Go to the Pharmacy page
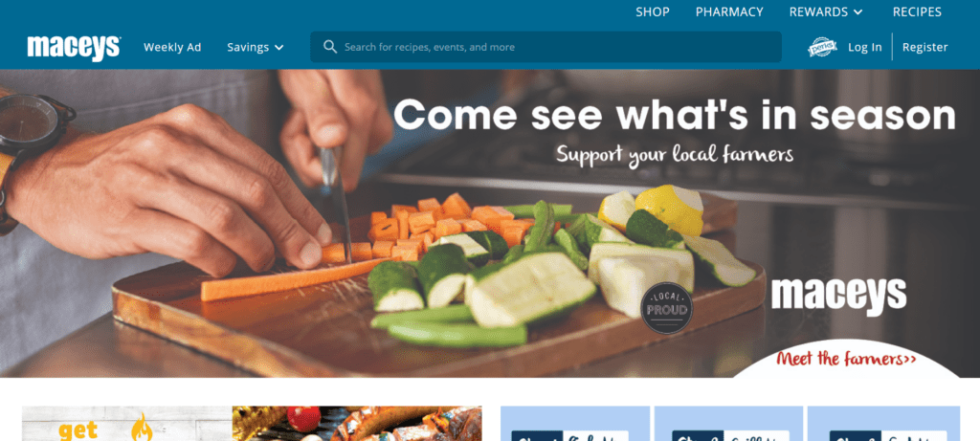 click(729, 11)
